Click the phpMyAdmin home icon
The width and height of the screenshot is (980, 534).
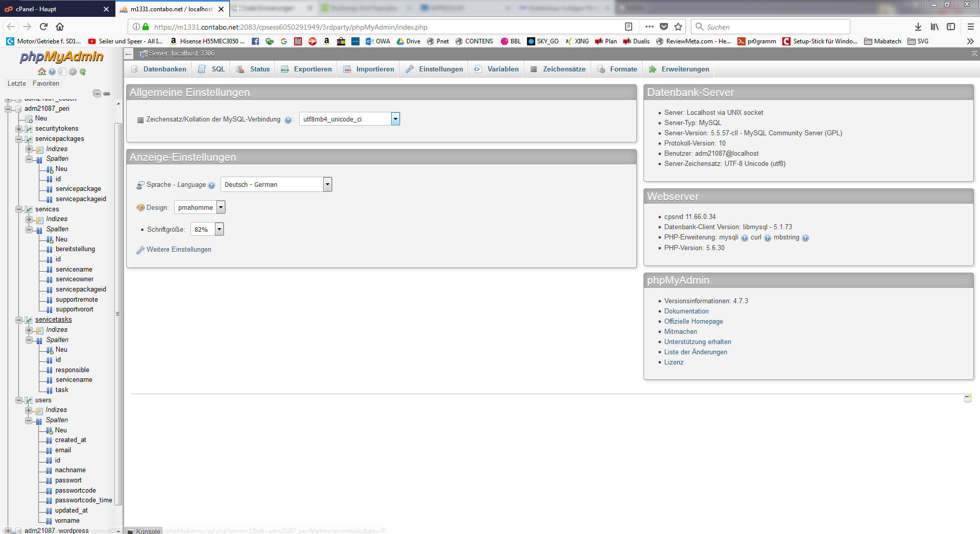pos(42,72)
